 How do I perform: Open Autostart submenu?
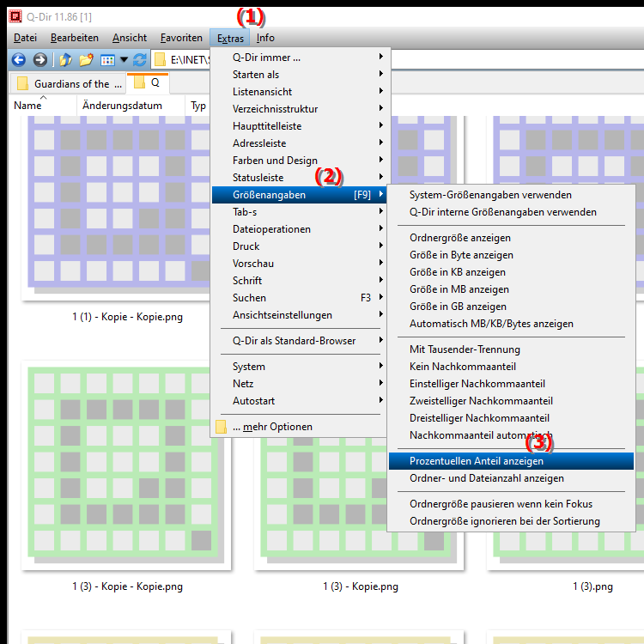(x=299, y=401)
